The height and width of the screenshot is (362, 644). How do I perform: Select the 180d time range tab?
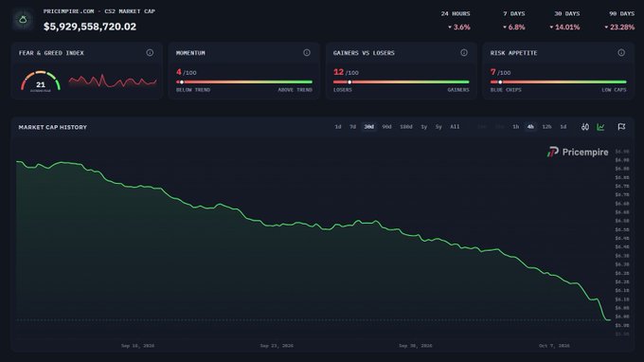[406, 127]
